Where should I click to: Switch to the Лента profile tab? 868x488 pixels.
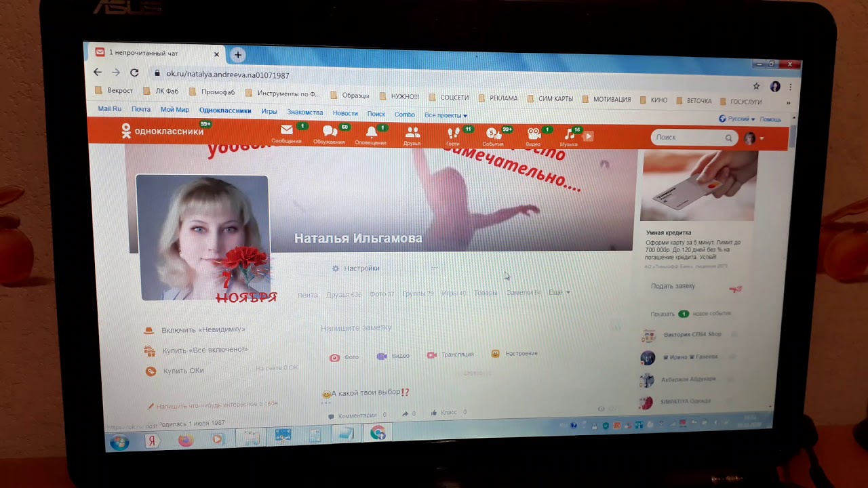pos(307,295)
